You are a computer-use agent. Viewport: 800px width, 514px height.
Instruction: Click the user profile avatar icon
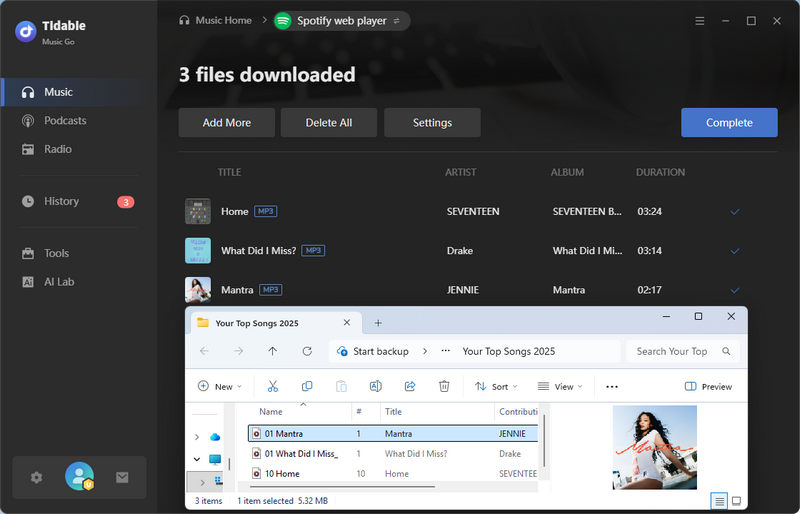click(x=79, y=477)
